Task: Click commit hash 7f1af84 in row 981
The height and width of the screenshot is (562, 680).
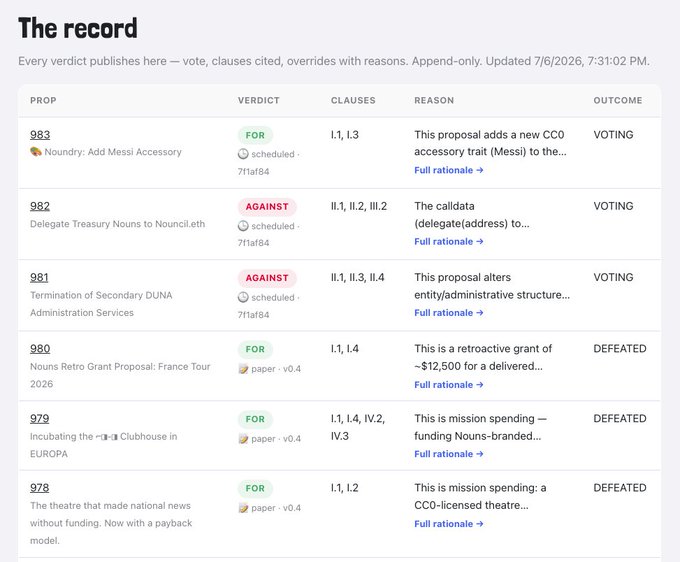Action: [x=253, y=315]
